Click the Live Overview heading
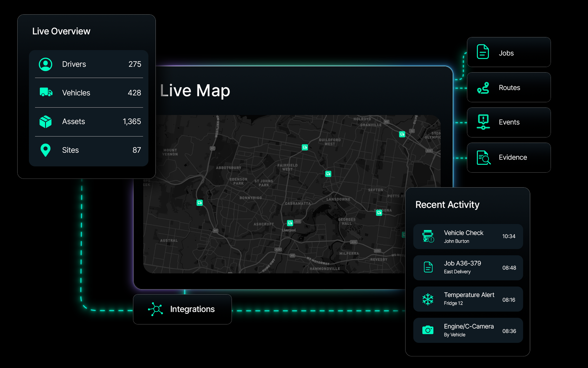The height and width of the screenshot is (368, 588). [61, 31]
